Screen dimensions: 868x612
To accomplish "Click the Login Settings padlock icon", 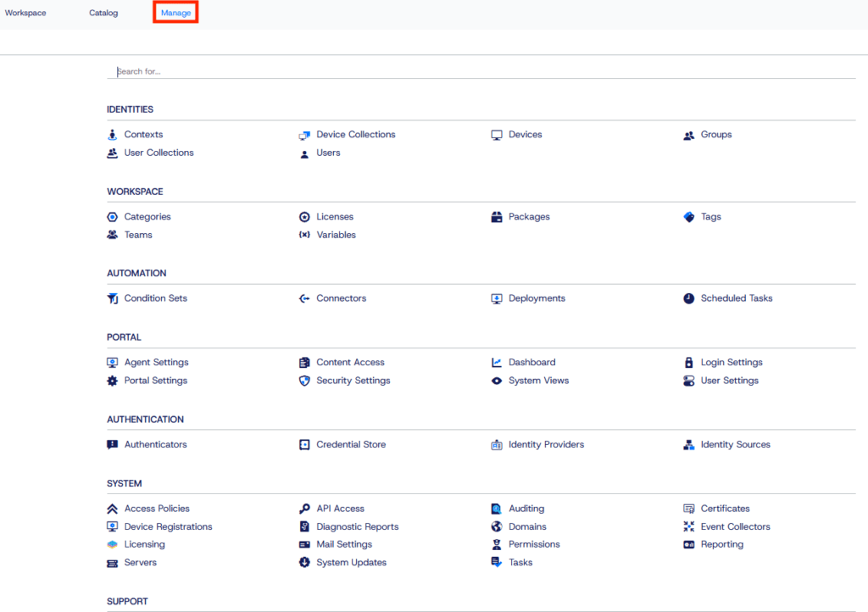I will (689, 362).
